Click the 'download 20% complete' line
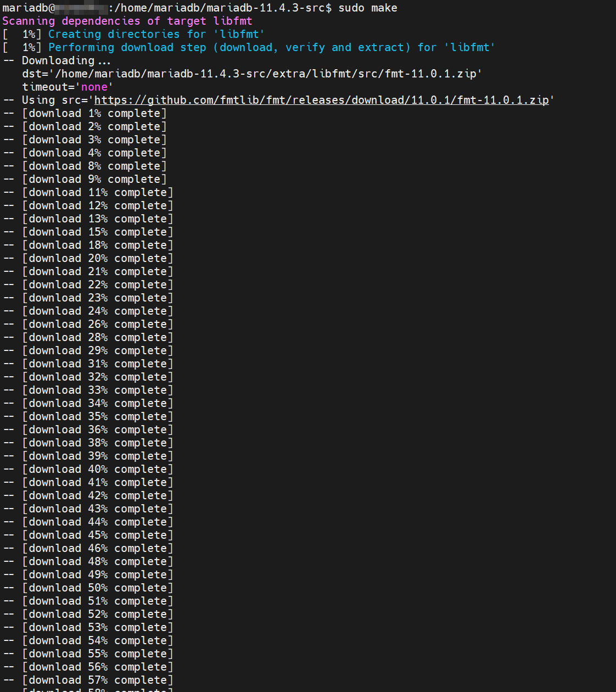The height and width of the screenshot is (692, 616). [88, 259]
